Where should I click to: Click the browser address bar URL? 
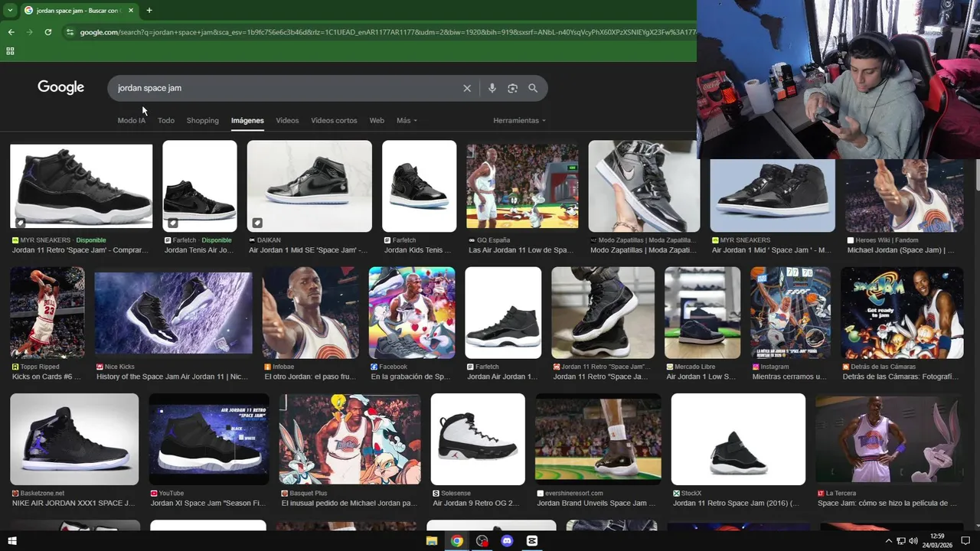pyautogui.click(x=387, y=32)
